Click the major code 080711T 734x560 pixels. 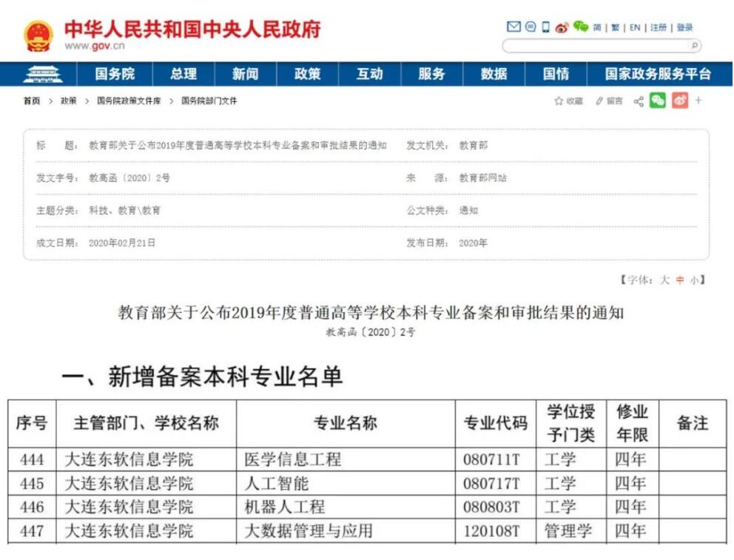pos(491,459)
